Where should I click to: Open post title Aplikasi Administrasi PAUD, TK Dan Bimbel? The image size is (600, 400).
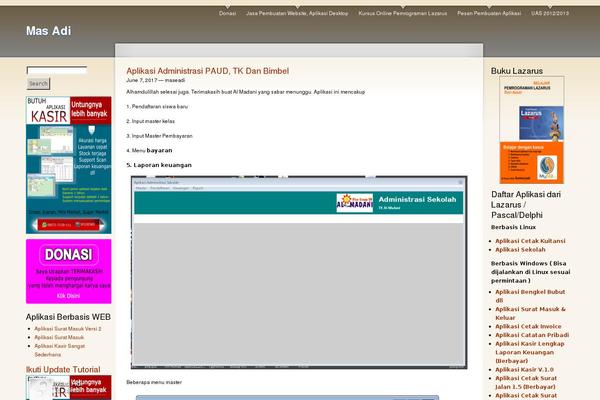(x=207, y=71)
